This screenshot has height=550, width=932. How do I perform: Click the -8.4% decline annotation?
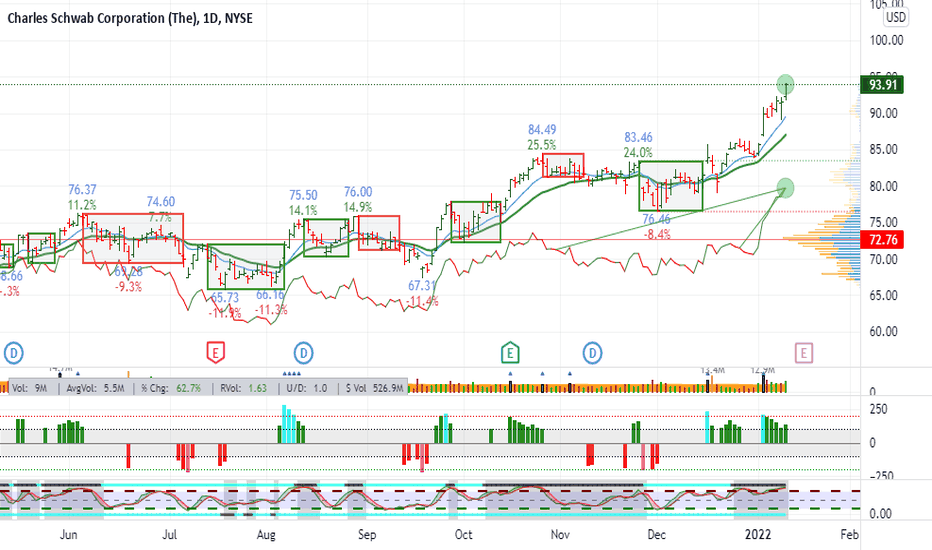(x=657, y=234)
